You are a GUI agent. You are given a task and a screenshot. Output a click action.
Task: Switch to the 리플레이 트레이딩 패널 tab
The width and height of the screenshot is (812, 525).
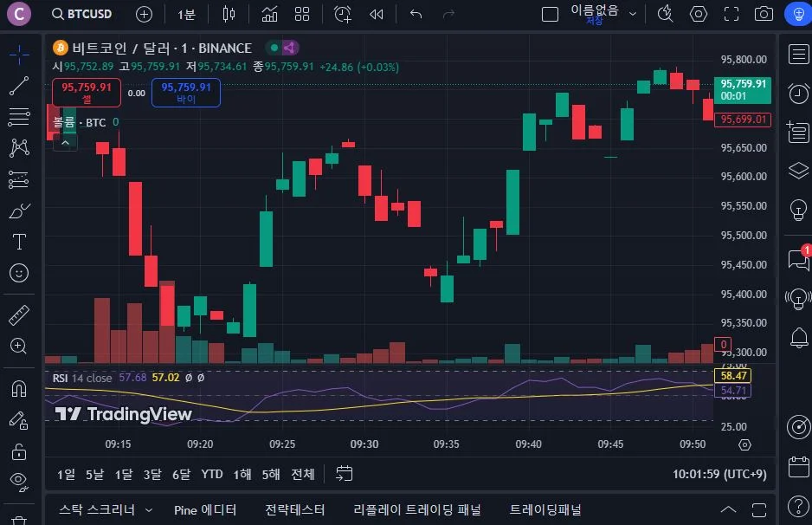[x=417, y=510]
